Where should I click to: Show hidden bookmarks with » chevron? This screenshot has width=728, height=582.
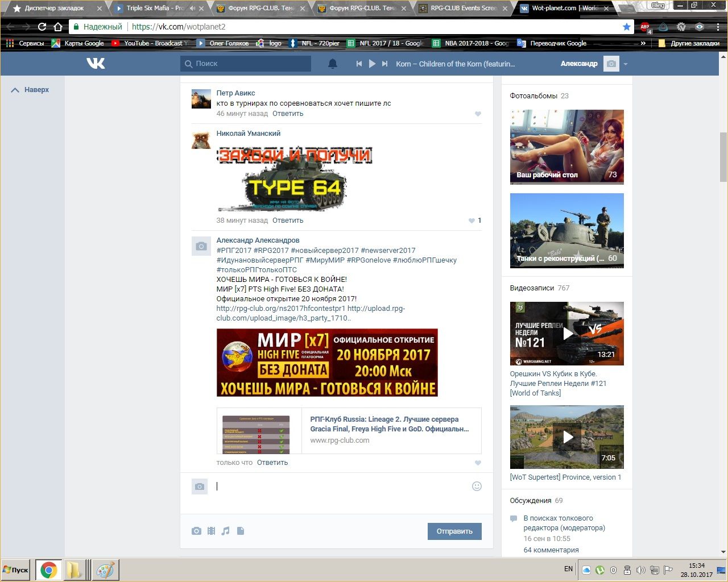click(x=643, y=43)
